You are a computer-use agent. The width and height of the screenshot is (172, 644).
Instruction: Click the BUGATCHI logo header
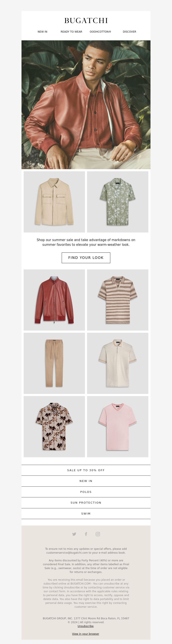coord(86,20)
